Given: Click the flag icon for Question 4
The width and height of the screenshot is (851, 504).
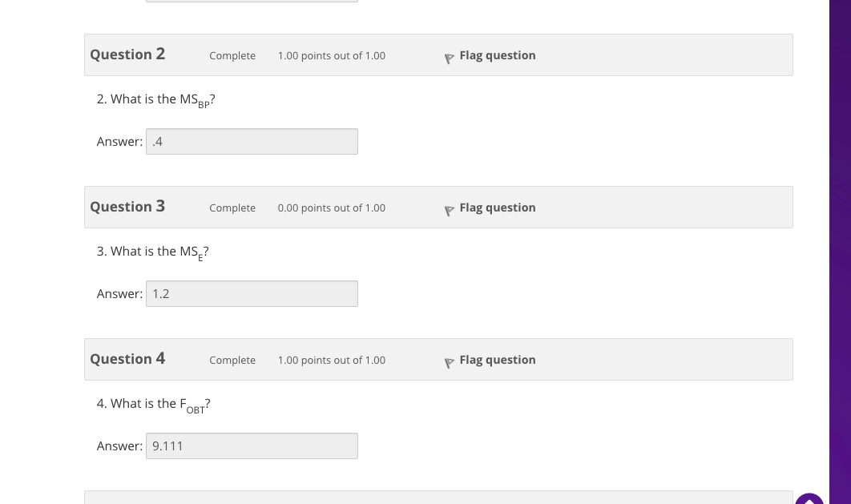Looking at the screenshot, I should tap(449, 361).
